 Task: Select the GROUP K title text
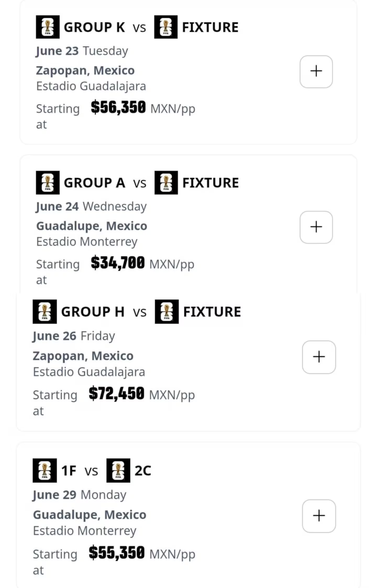95,27
